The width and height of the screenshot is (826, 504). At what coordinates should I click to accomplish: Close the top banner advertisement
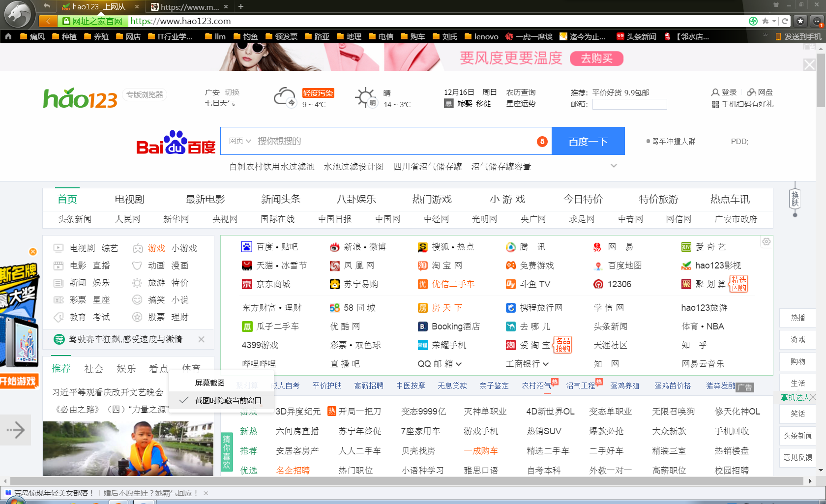(x=809, y=64)
